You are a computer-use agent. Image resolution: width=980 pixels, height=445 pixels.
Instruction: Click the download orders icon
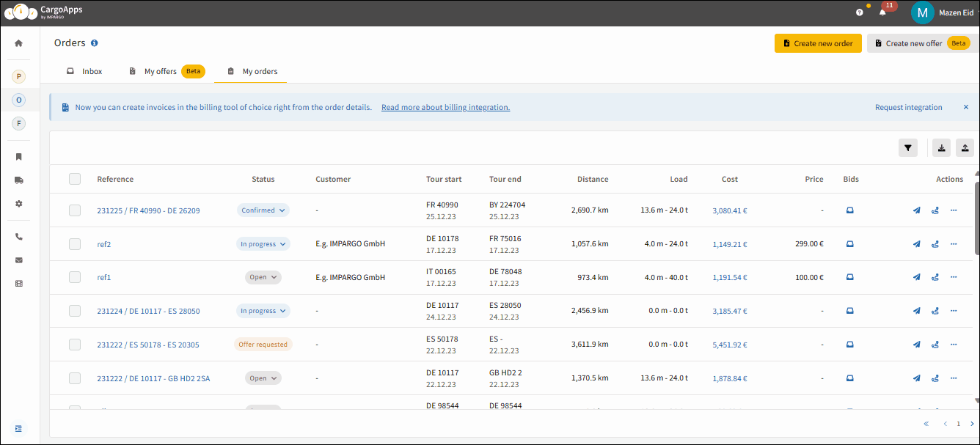pos(942,148)
